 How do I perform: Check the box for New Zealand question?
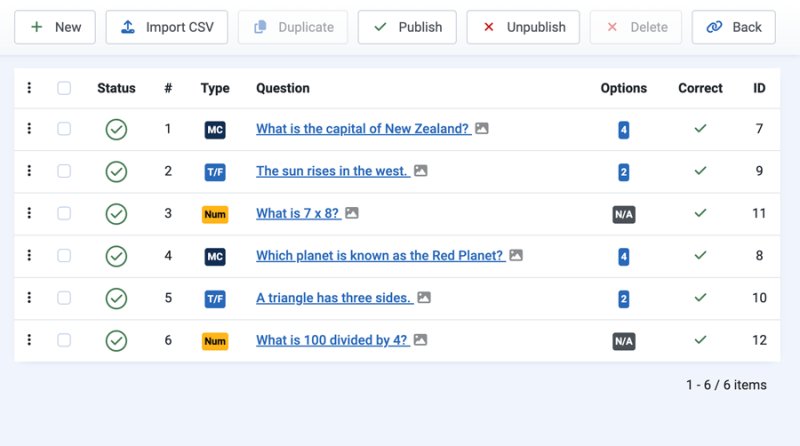(64, 129)
